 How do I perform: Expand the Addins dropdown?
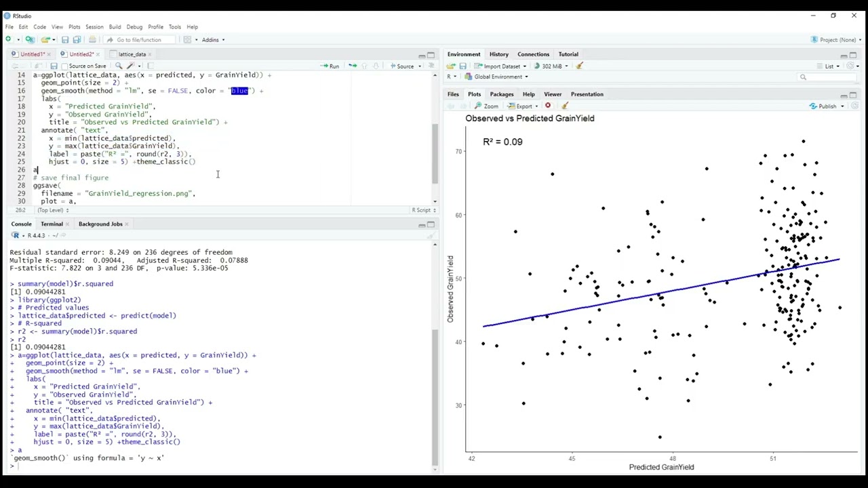[x=213, y=39]
